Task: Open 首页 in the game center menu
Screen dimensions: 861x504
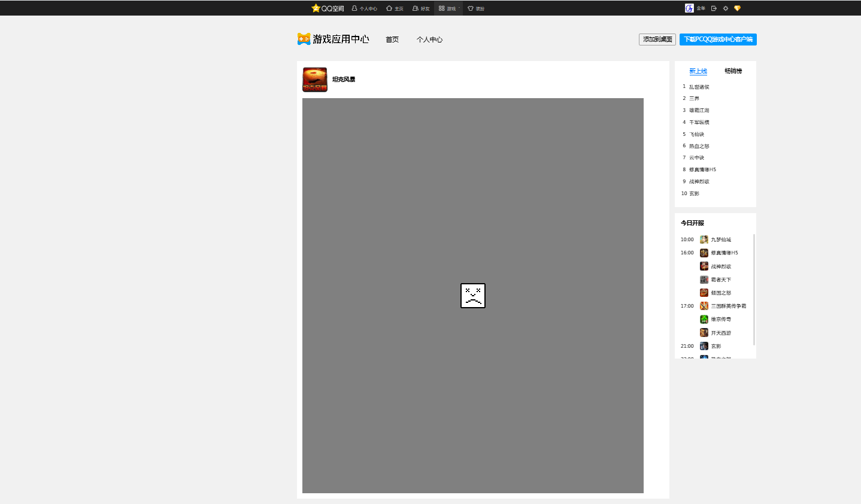Action: click(392, 40)
